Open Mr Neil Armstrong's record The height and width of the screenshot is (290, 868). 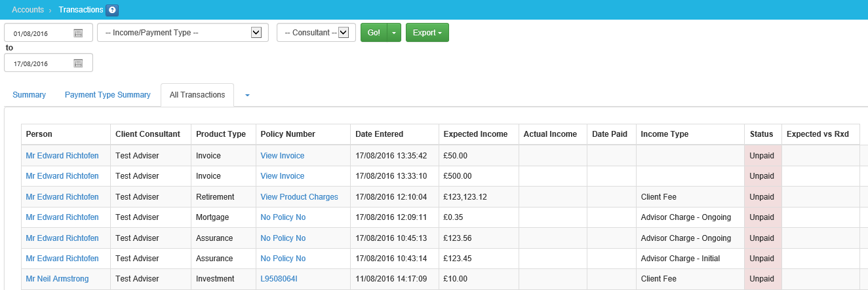(x=57, y=279)
